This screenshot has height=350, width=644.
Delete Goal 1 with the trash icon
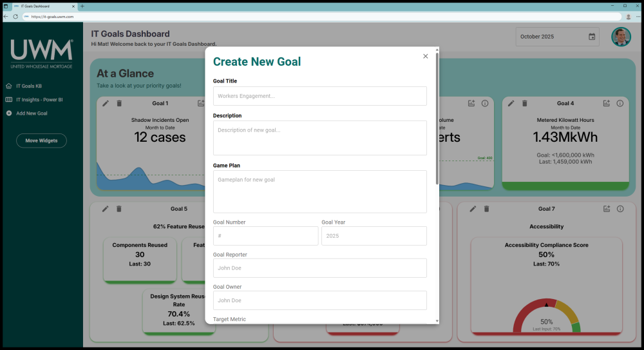coord(119,103)
